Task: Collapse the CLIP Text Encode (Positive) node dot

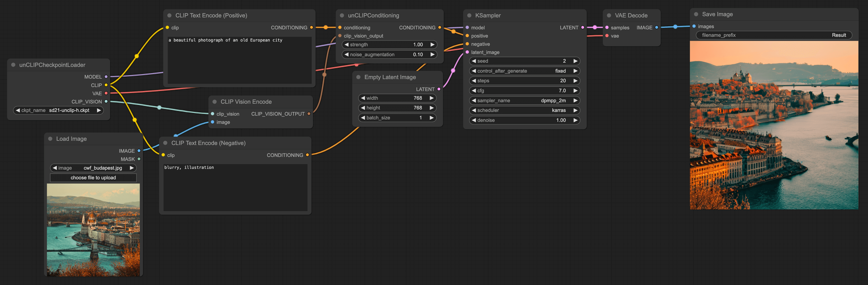Action: (x=170, y=15)
